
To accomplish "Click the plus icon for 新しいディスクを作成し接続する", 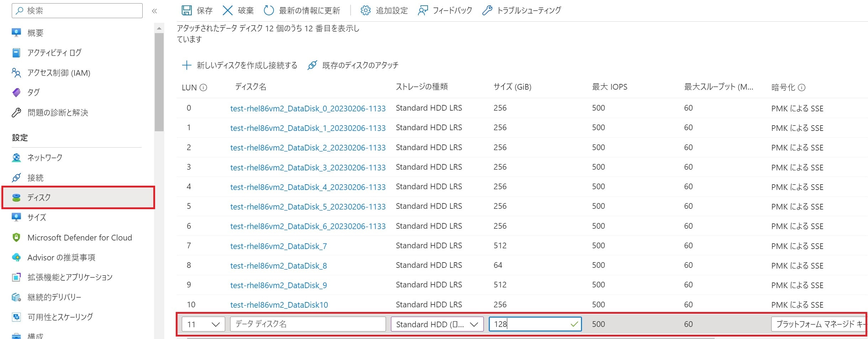I will [186, 65].
